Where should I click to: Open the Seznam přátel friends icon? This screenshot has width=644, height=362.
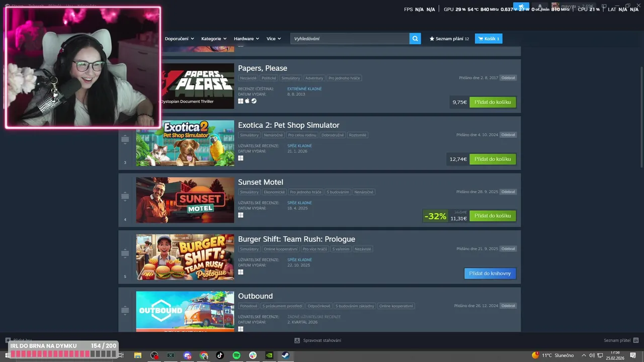coord(636,340)
